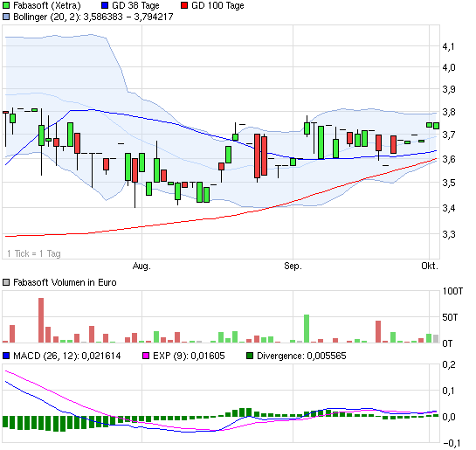Click the 100T volume axis label
Viewport: 476px width, 450px height.
(x=452, y=291)
